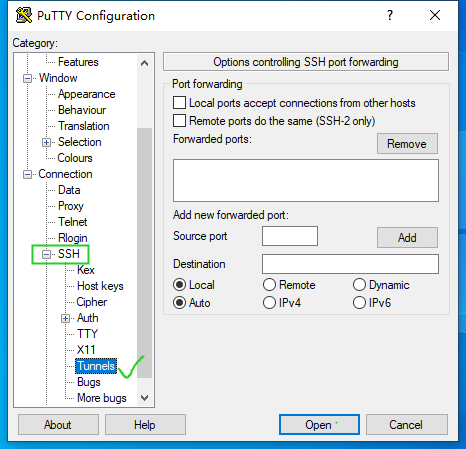The width and height of the screenshot is (466, 449).
Task: Collapse the Window tree node
Action: coord(27,79)
